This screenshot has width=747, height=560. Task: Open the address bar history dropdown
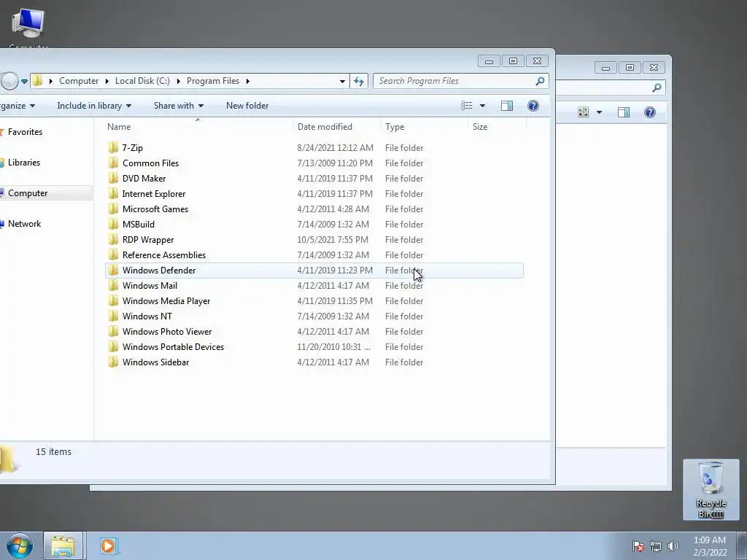coord(342,82)
